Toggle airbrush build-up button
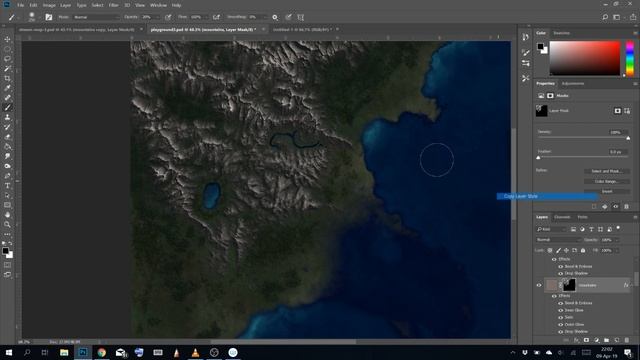 216,17
